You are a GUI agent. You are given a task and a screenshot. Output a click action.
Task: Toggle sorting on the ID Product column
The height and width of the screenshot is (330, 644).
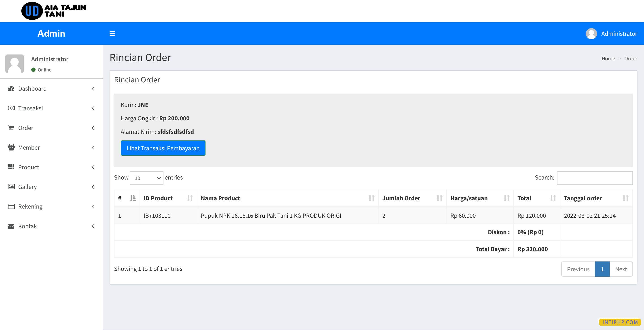[x=190, y=198]
